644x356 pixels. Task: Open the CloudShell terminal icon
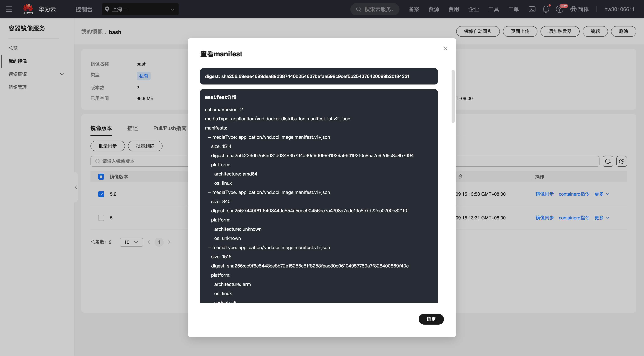532,9
